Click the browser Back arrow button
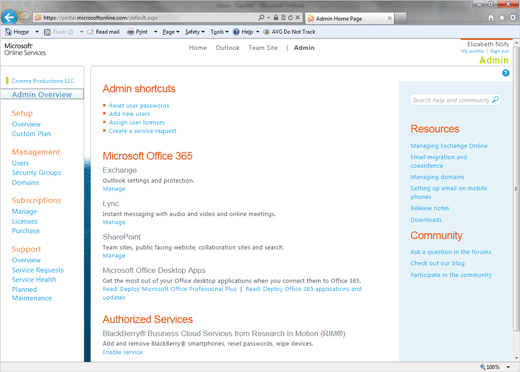The width and height of the screenshot is (520, 372). (x=9, y=17)
